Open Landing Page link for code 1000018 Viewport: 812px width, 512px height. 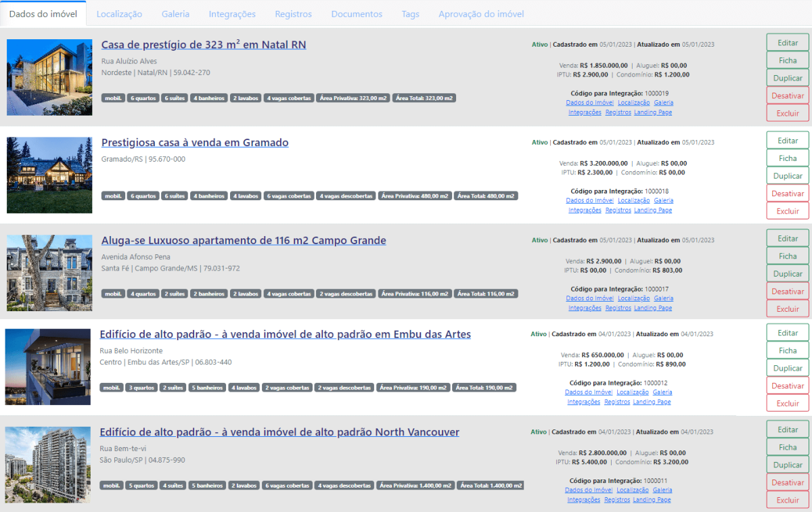click(x=653, y=210)
